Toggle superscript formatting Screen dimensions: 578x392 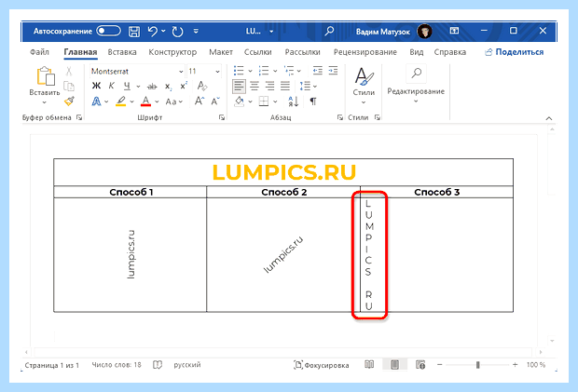click(184, 87)
